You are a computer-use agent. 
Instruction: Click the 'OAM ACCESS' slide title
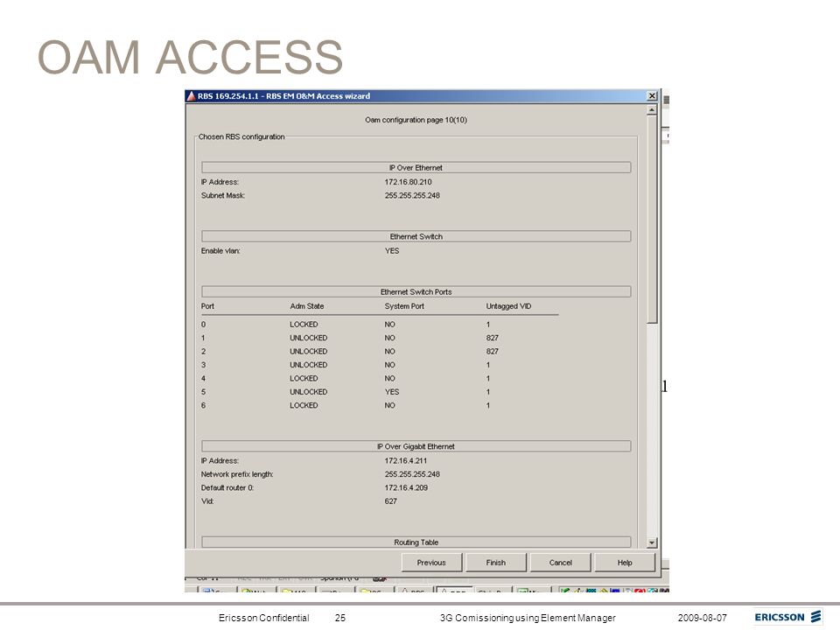[x=190, y=57]
